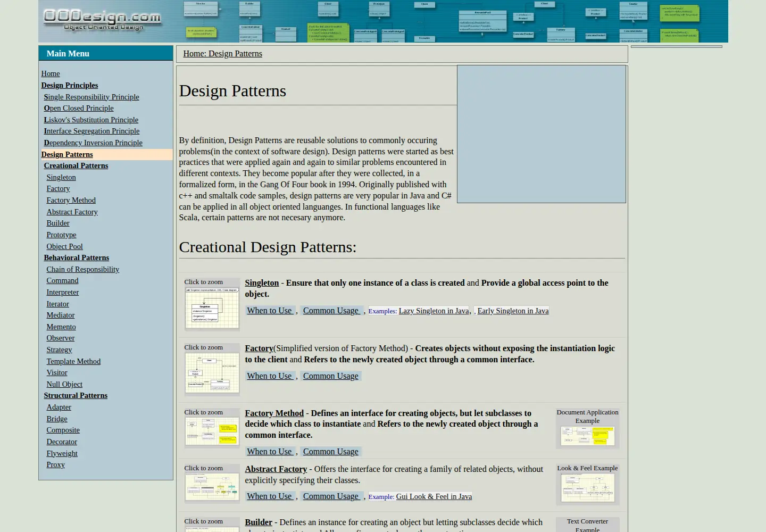Open Object Pool sidebar link
The width and height of the screenshot is (766, 532).
point(64,246)
